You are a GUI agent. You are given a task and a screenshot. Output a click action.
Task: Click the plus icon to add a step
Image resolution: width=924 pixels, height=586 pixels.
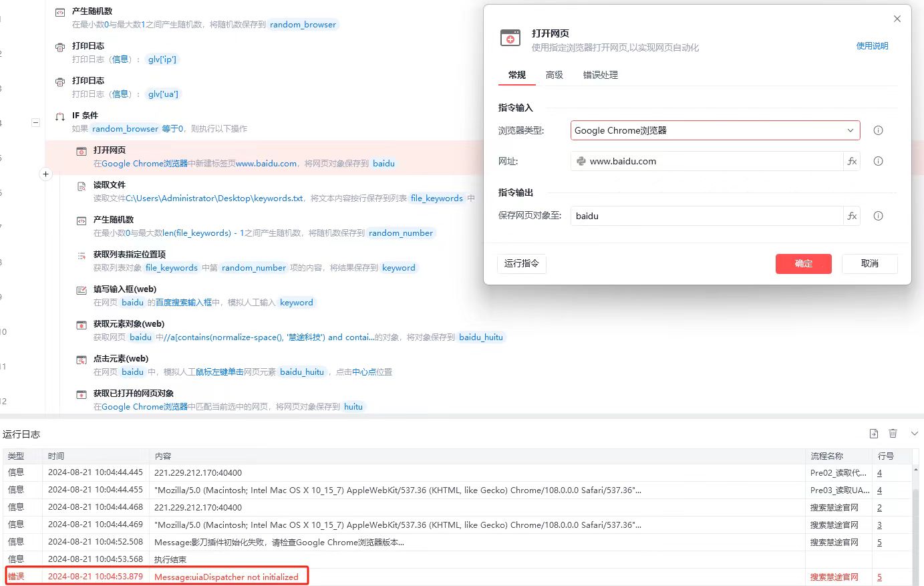45,174
